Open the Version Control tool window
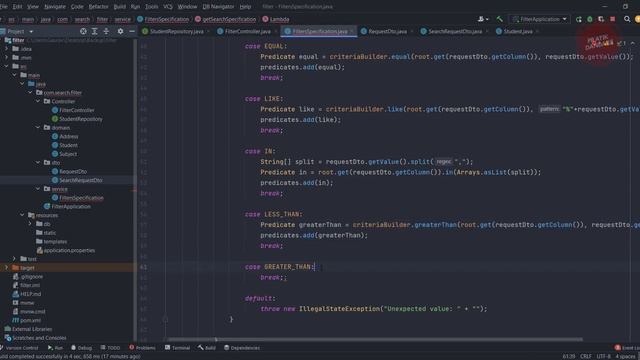 [x=19, y=348]
